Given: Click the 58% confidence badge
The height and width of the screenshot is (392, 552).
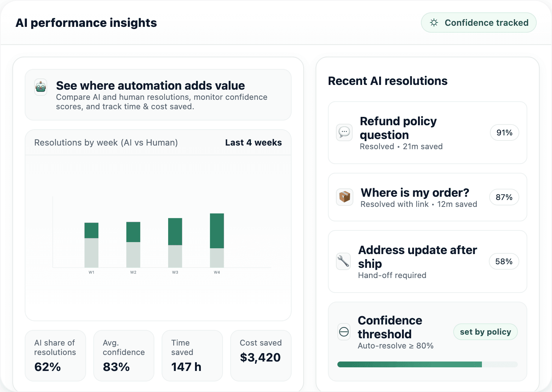Looking at the screenshot, I should pyautogui.click(x=504, y=262).
